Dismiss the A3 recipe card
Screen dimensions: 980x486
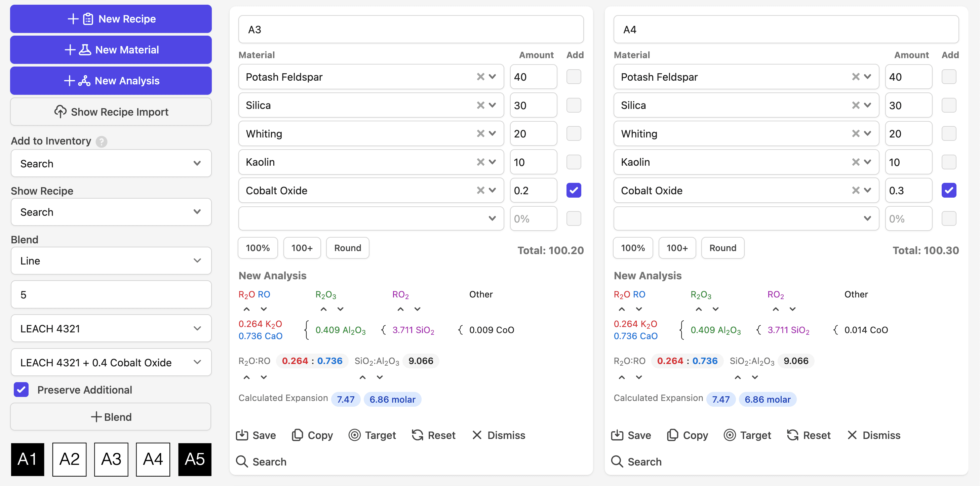pos(498,435)
